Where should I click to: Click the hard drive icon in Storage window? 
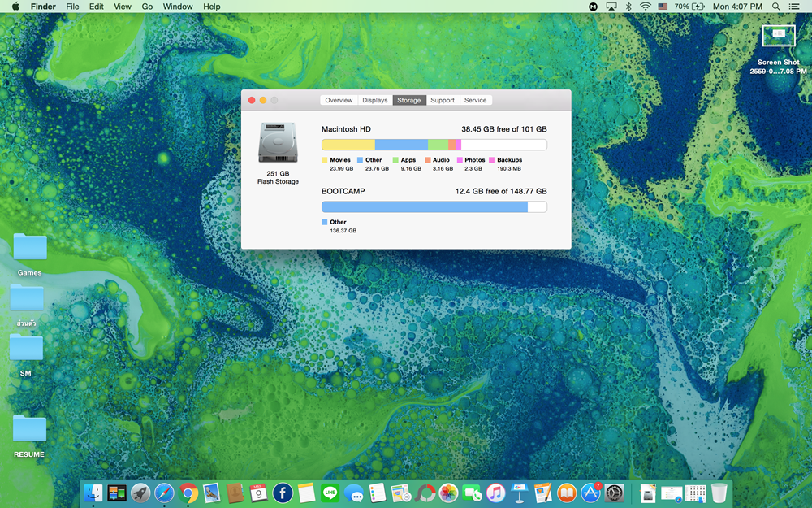278,142
